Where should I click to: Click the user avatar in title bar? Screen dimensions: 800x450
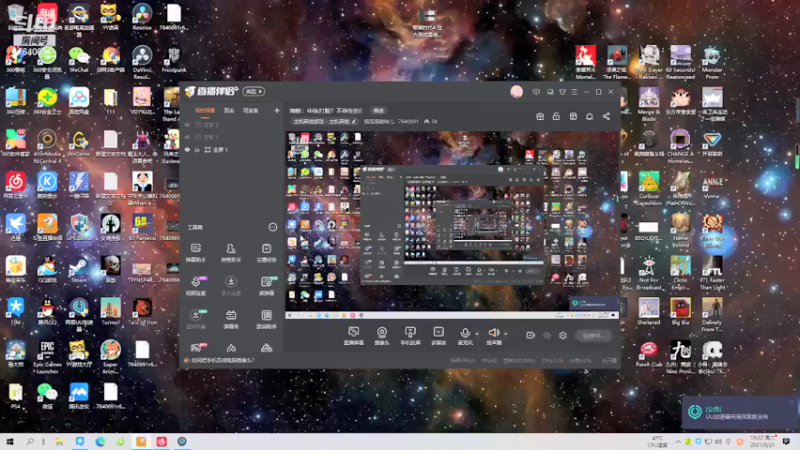[x=516, y=92]
